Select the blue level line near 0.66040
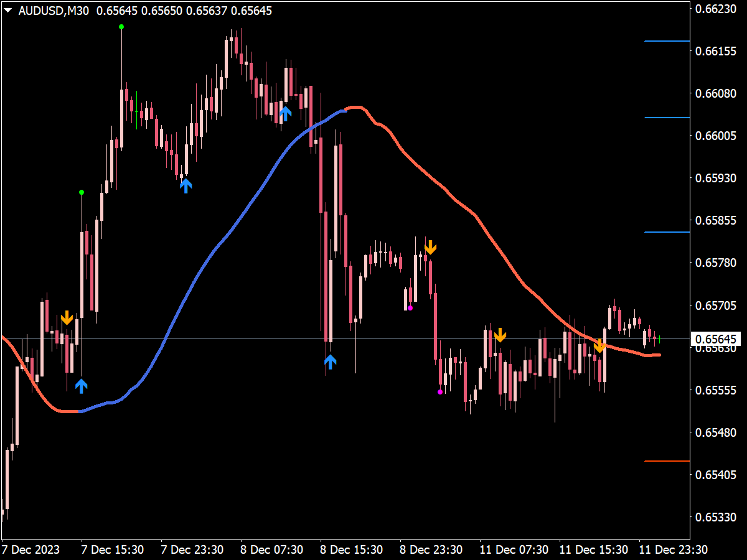Image resolution: width=747 pixels, height=560 pixels. [x=667, y=118]
